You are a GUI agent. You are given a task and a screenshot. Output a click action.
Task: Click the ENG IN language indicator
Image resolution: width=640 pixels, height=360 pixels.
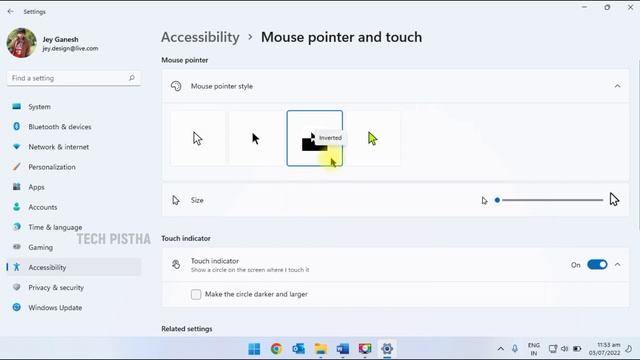[534, 349]
